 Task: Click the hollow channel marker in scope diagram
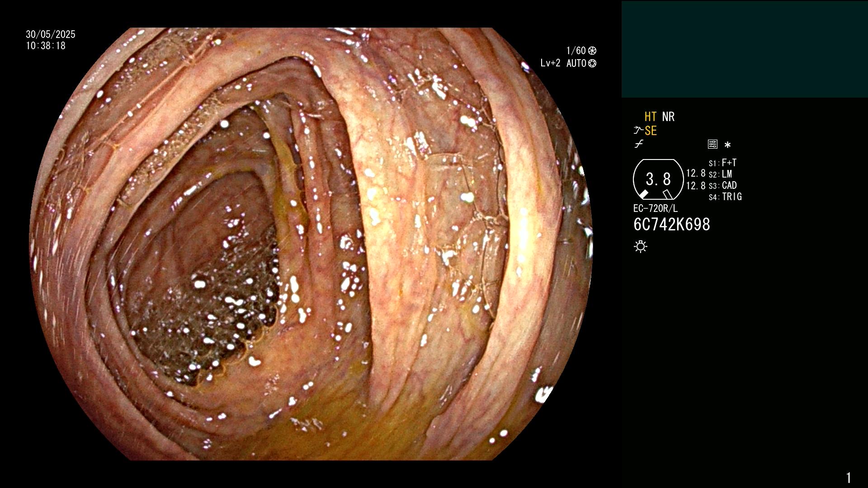[x=668, y=194]
